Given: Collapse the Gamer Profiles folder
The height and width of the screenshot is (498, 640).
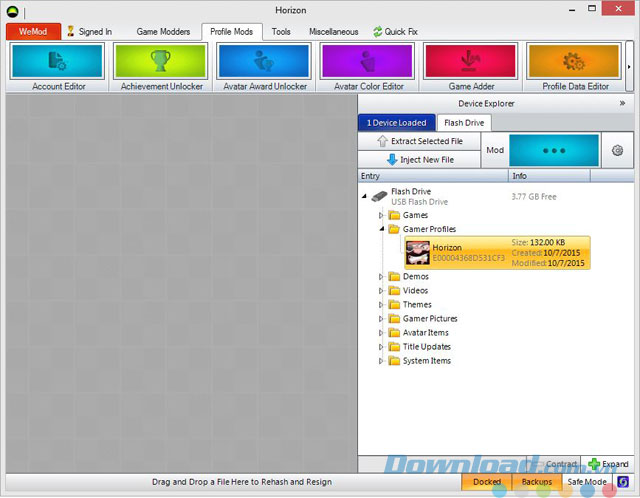Looking at the screenshot, I should coord(381,229).
